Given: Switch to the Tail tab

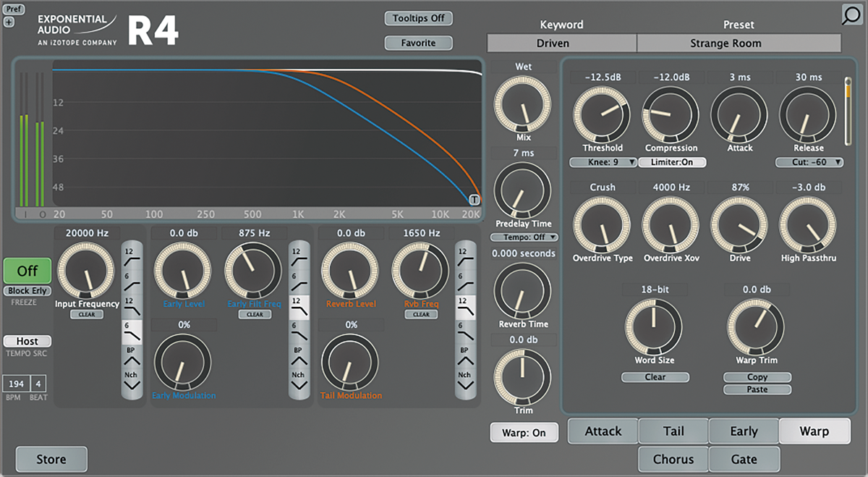Looking at the screenshot, I should (x=673, y=431).
